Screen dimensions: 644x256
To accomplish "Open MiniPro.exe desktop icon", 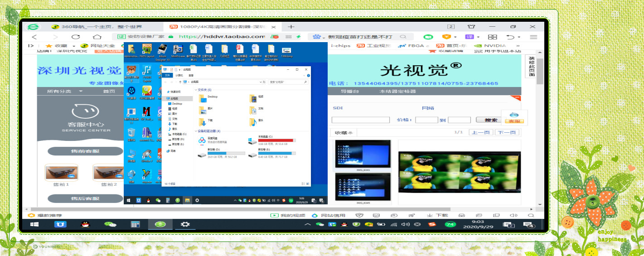I will tap(178, 51).
